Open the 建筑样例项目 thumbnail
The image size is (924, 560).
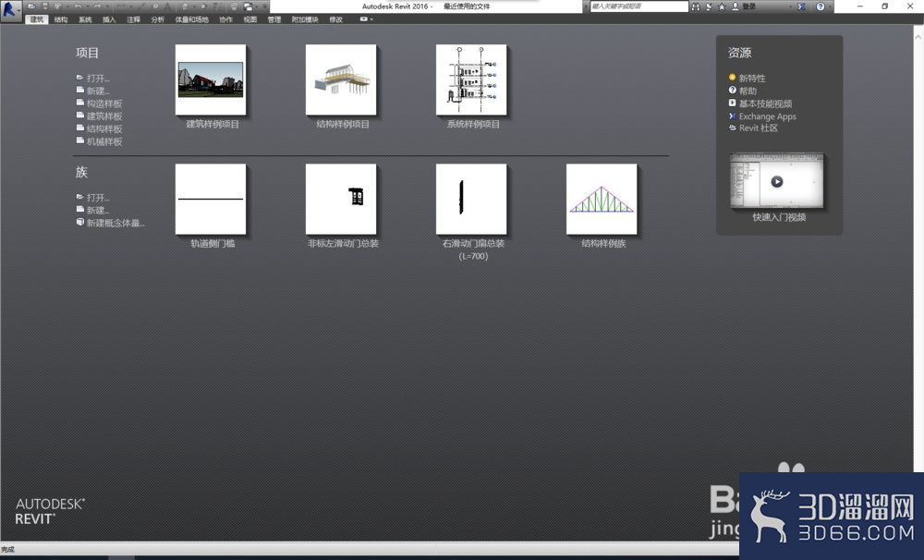point(211,79)
